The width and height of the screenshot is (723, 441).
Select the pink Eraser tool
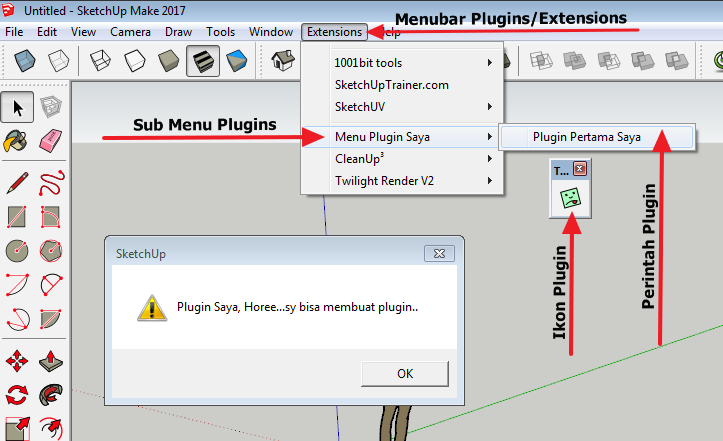point(50,141)
